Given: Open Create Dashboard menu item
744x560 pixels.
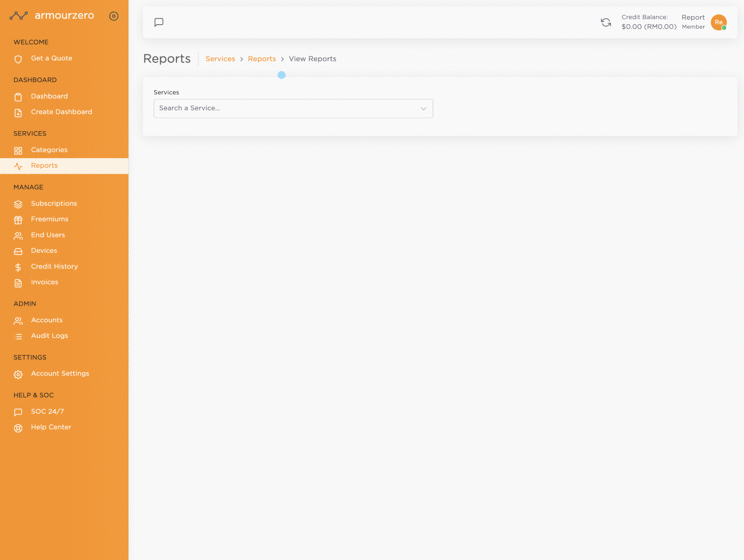Looking at the screenshot, I should click(x=61, y=112).
